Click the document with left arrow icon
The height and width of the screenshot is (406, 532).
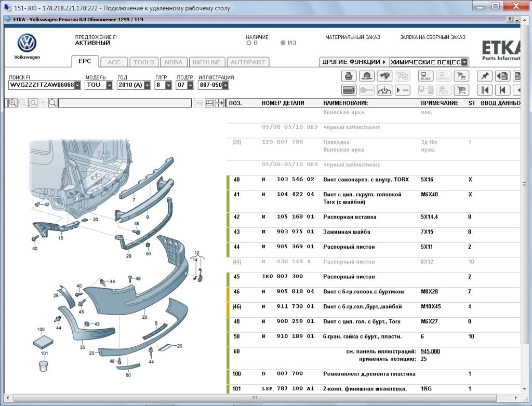pyautogui.click(x=502, y=76)
